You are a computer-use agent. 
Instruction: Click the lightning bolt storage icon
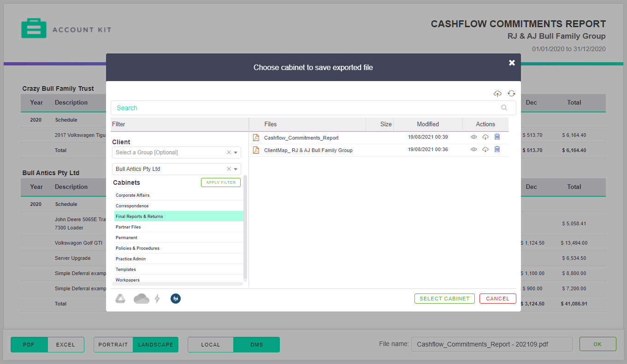click(x=157, y=299)
